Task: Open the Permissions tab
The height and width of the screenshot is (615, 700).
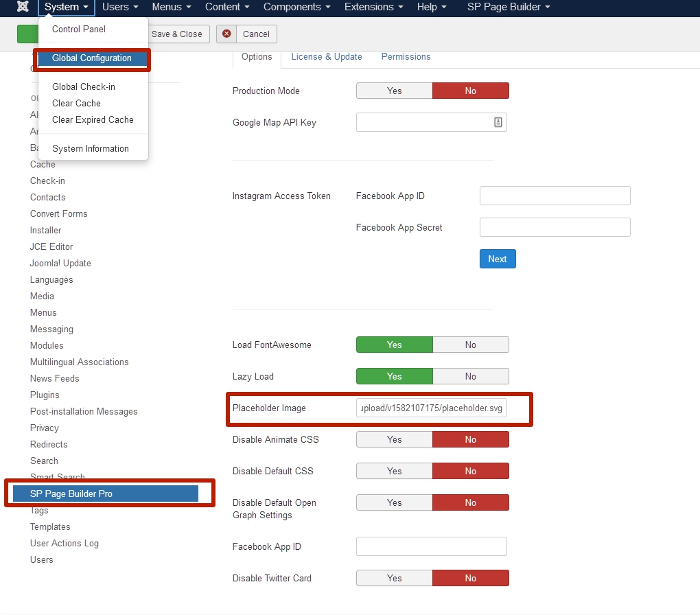Action: pyautogui.click(x=406, y=57)
